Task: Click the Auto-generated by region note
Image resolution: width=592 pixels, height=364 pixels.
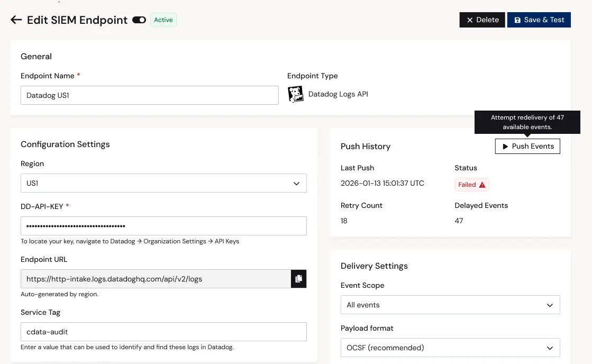Action: 59,294
